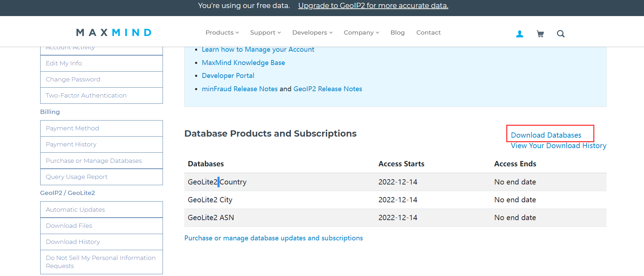Open Two-Factor Authentication sidebar item
Viewport: 644px width, 276px height.
pyautogui.click(x=86, y=95)
